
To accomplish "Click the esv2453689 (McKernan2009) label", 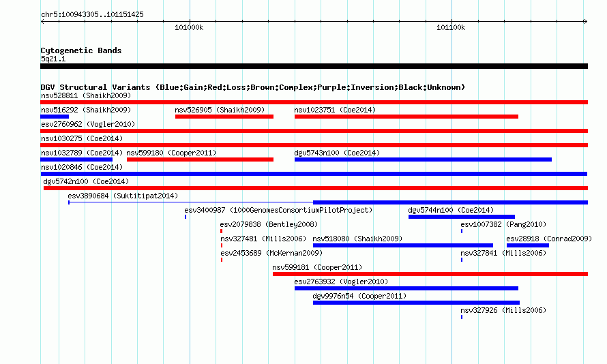I will click(271, 253).
